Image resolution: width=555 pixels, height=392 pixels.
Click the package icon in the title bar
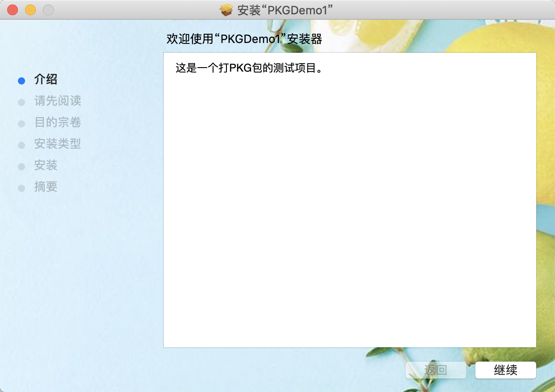pyautogui.click(x=226, y=9)
